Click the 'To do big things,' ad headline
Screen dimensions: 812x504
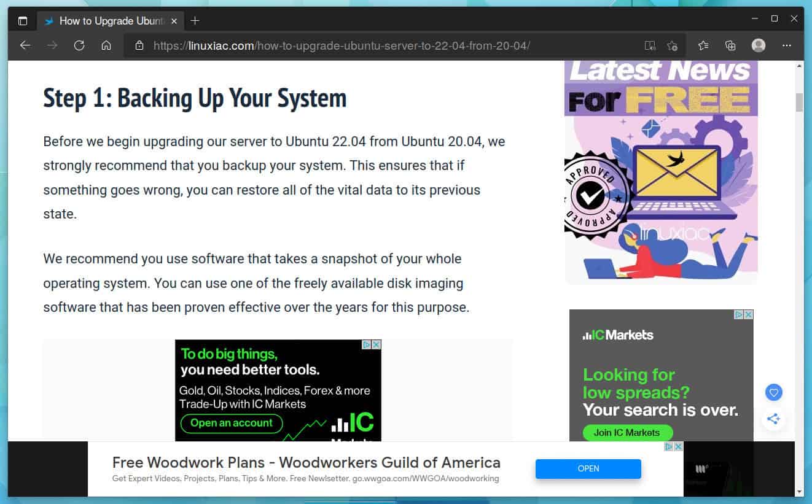tap(229, 354)
